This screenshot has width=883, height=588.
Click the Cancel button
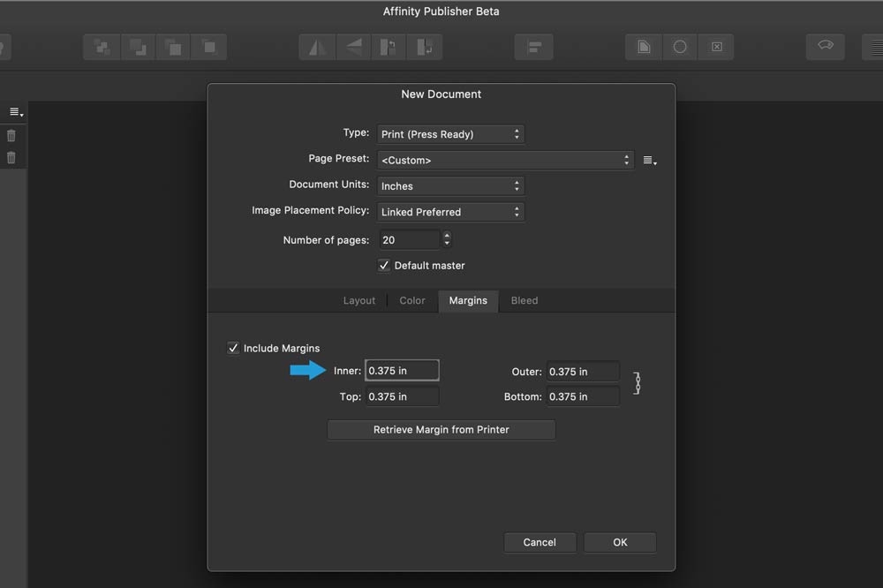[x=540, y=542]
